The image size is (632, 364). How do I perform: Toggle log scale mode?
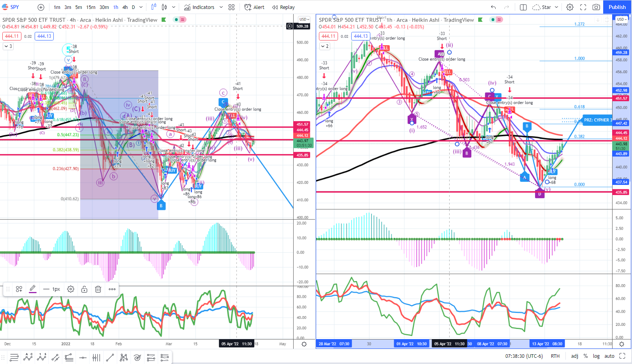click(x=596, y=356)
